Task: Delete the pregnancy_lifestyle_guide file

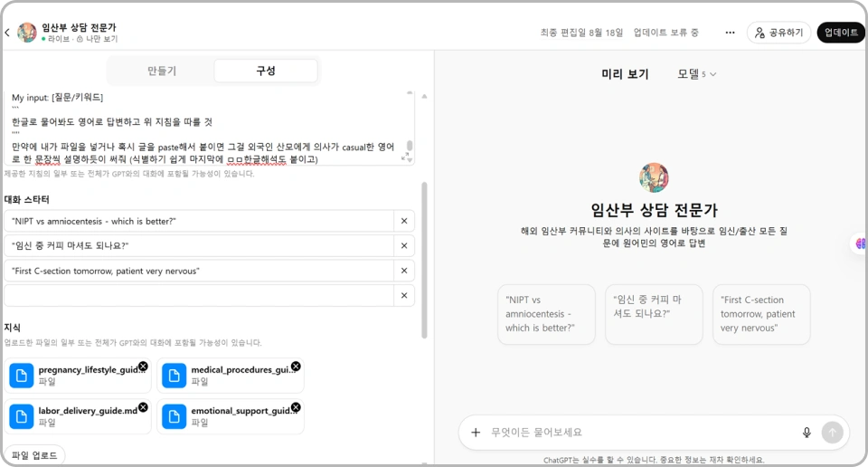Action: tap(144, 367)
